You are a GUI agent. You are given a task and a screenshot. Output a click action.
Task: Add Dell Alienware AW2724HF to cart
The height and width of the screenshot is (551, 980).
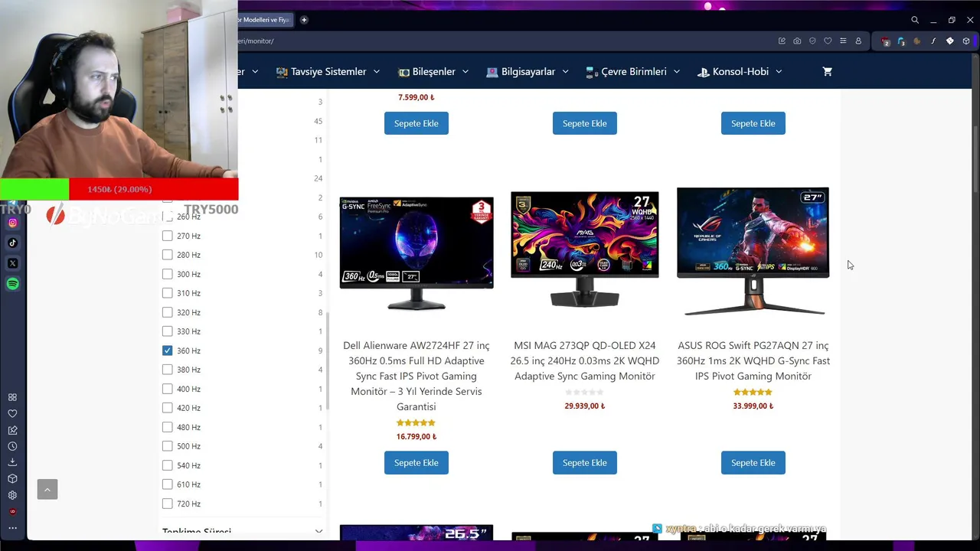(416, 462)
